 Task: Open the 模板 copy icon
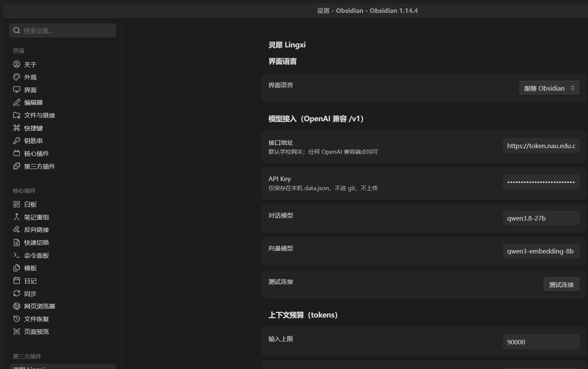(17, 268)
